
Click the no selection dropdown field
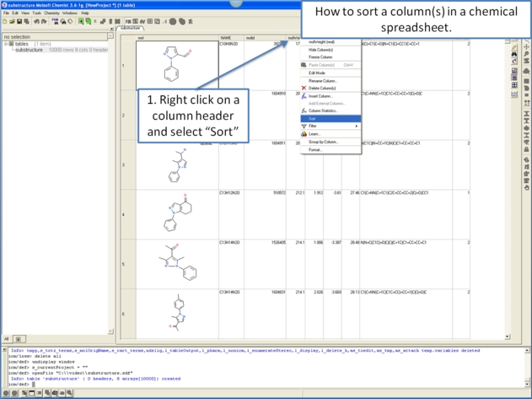[x=53, y=37]
